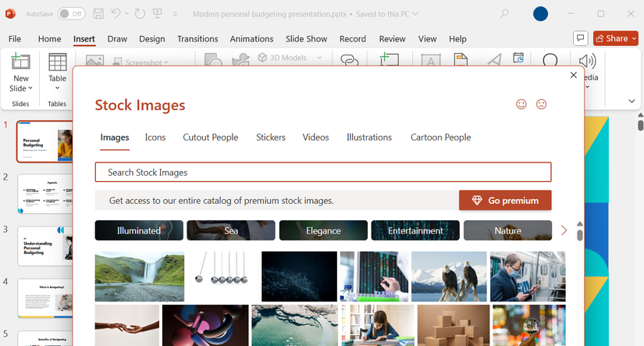Image resolution: width=644 pixels, height=346 pixels.
Task: Click the Search Stock Images field
Action: click(x=322, y=172)
